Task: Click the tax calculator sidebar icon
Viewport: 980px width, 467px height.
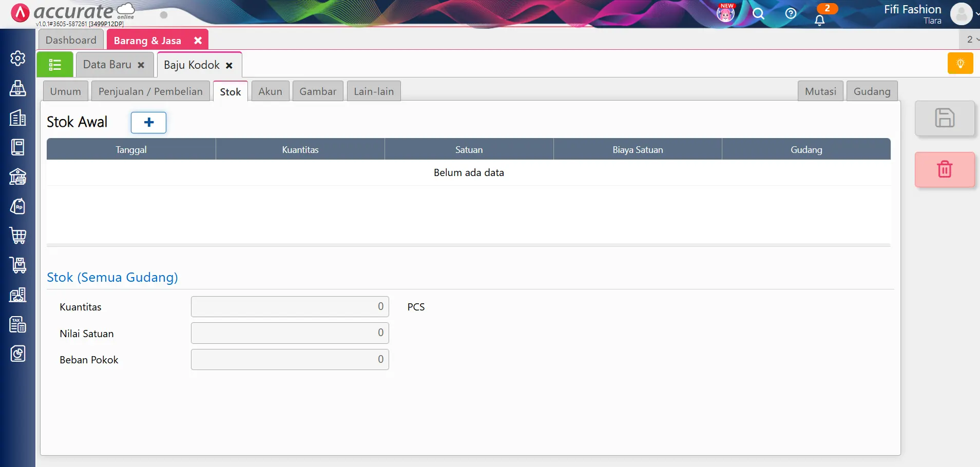Action: click(18, 324)
